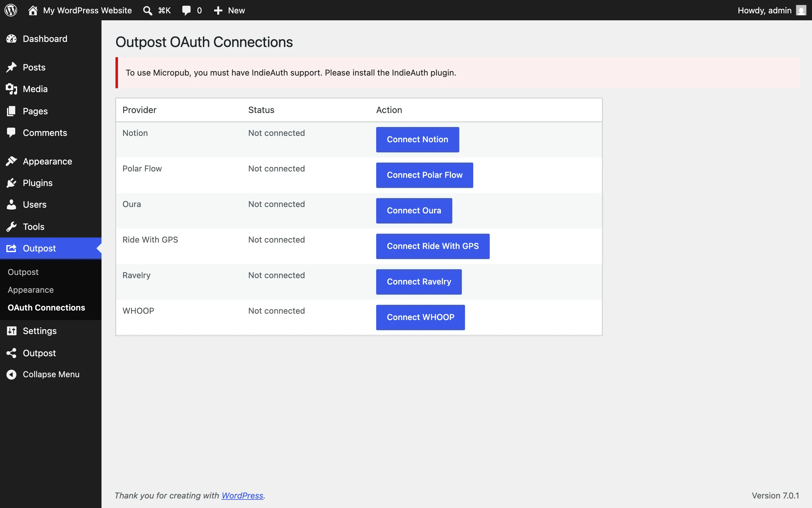
Task: Click the WordPress logo icon
Action: click(11, 10)
